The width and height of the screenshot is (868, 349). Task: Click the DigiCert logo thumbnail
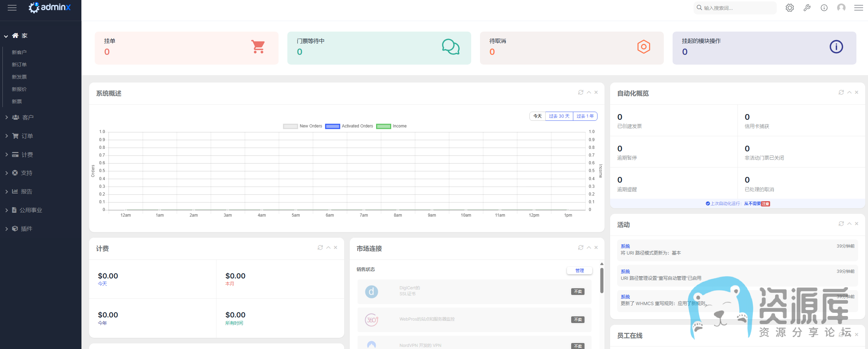pyautogui.click(x=372, y=291)
